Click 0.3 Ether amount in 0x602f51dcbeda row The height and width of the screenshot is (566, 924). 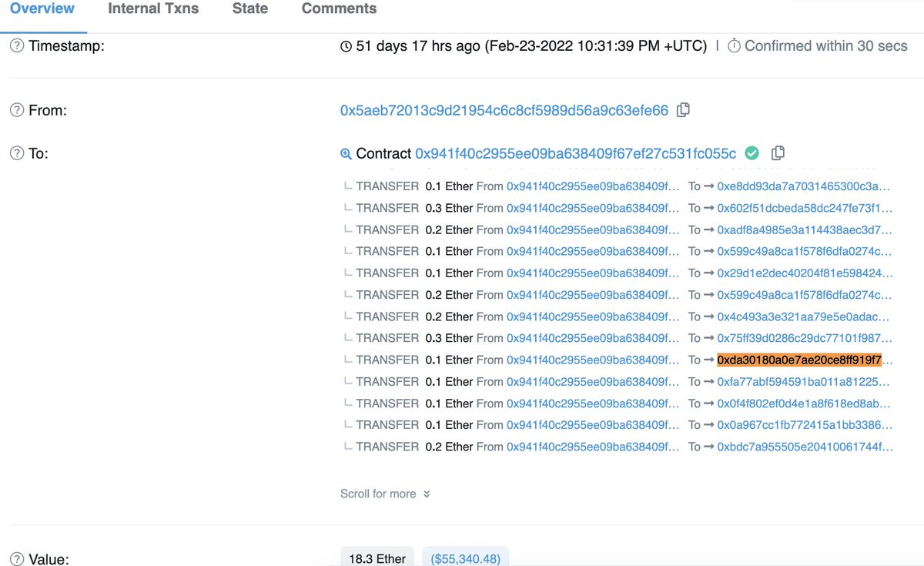(x=449, y=208)
